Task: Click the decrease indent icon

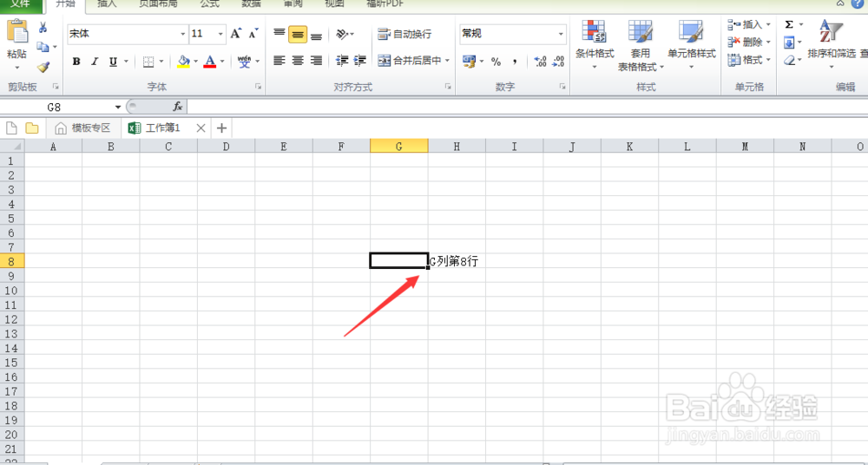Action: [x=343, y=61]
